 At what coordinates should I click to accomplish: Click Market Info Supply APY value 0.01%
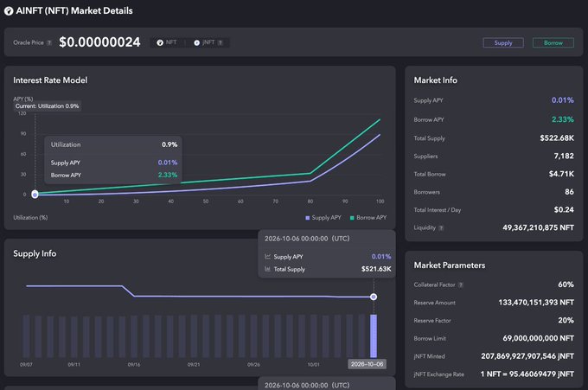[x=563, y=100]
